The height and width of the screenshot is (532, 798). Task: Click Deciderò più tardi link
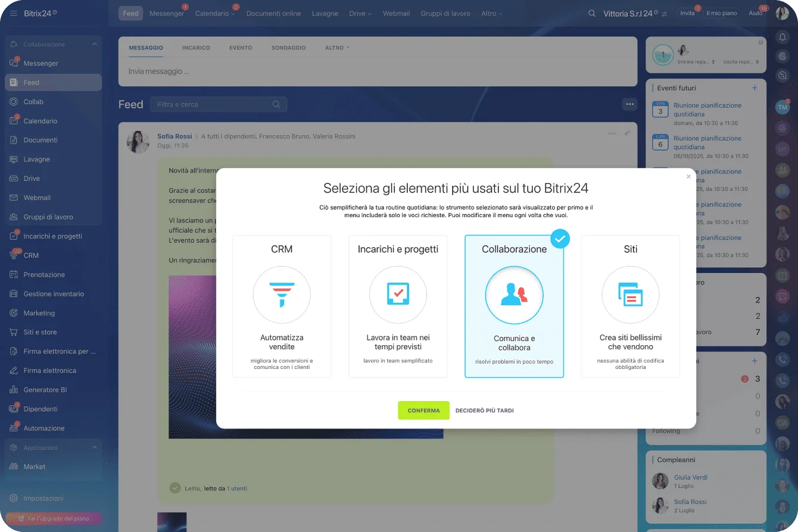(484, 411)
